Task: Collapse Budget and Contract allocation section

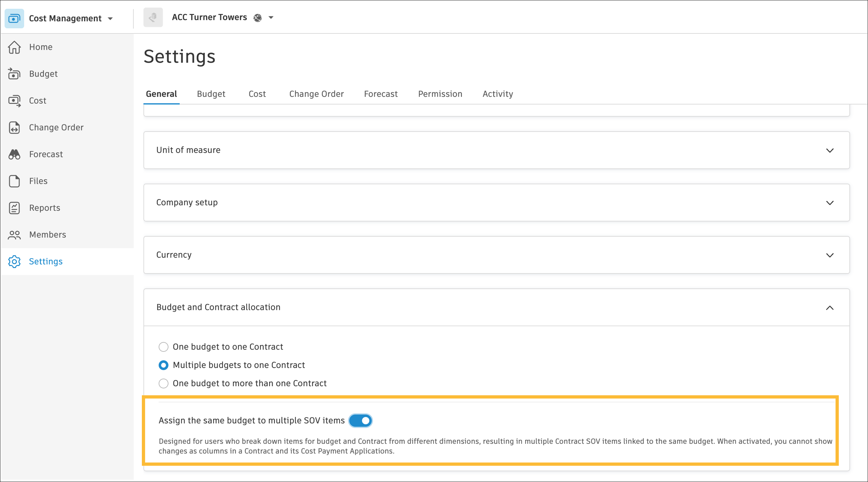Action: pyautogui.click(x=830, y=307)
